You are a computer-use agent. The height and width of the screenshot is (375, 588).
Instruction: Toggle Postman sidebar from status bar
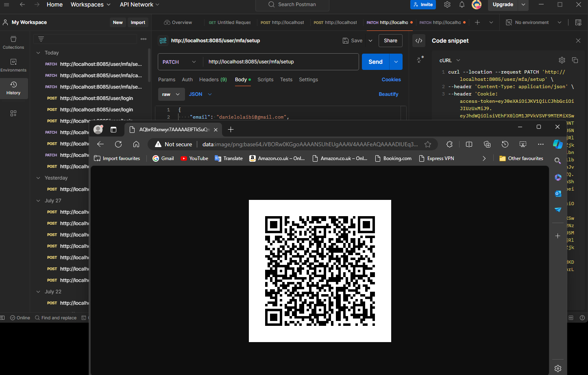(x=3, y=318)
